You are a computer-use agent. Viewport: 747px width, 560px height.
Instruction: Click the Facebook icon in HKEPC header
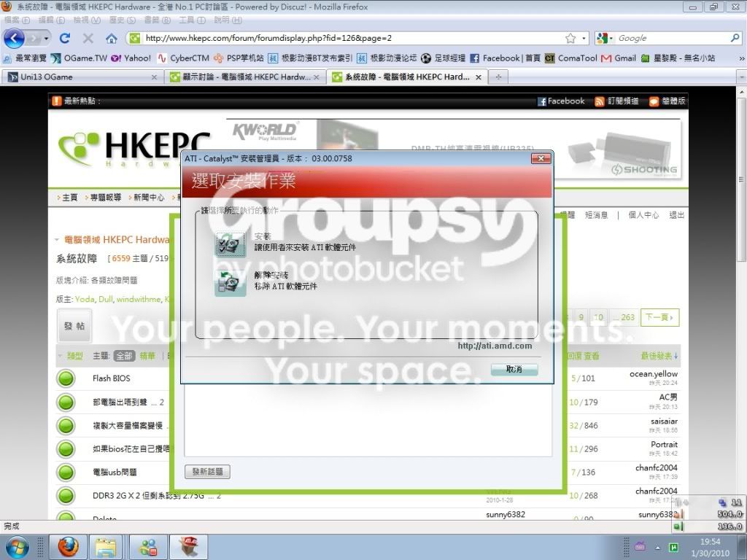click(x=542, y=101)
